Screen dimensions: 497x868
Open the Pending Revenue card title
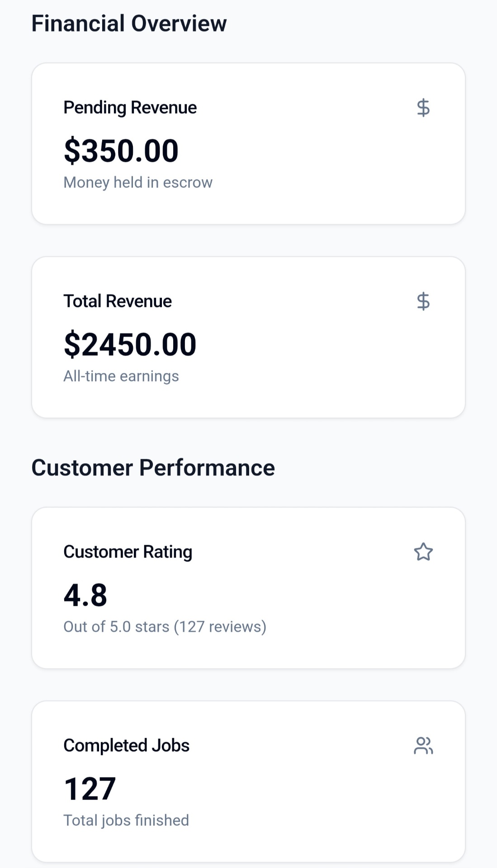130,108
